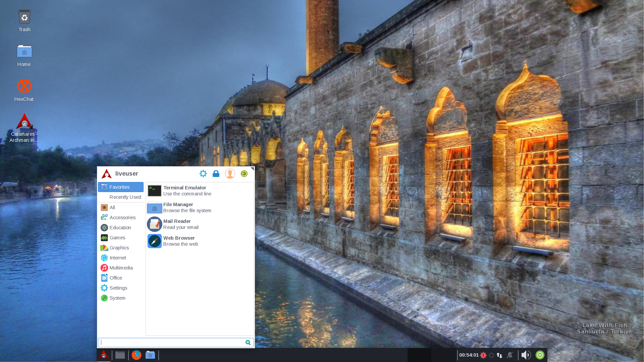Click the green session logout panel button
644x362 pixels.
tap(540, 355)
